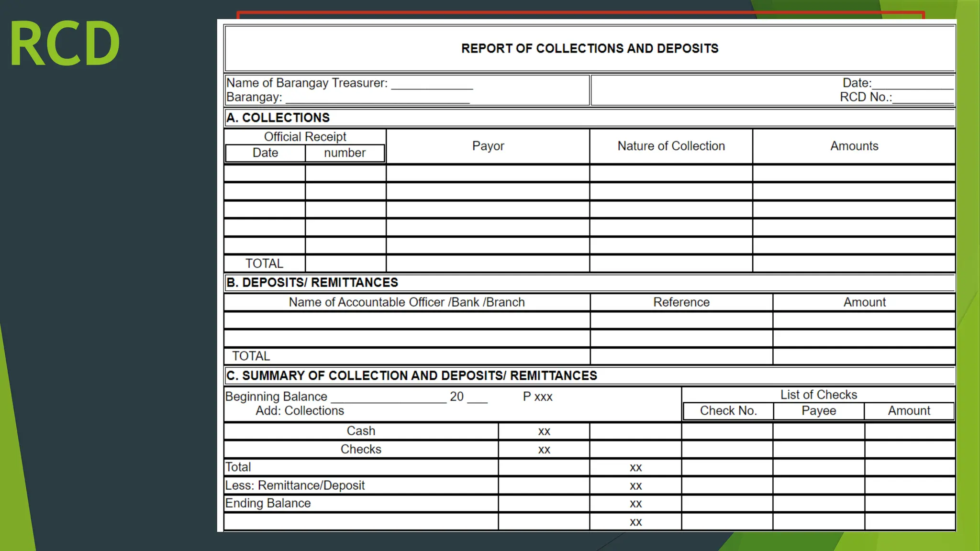Select the Check No. column header
Viewport: 980px width, 551px height.
coord(728,411)
